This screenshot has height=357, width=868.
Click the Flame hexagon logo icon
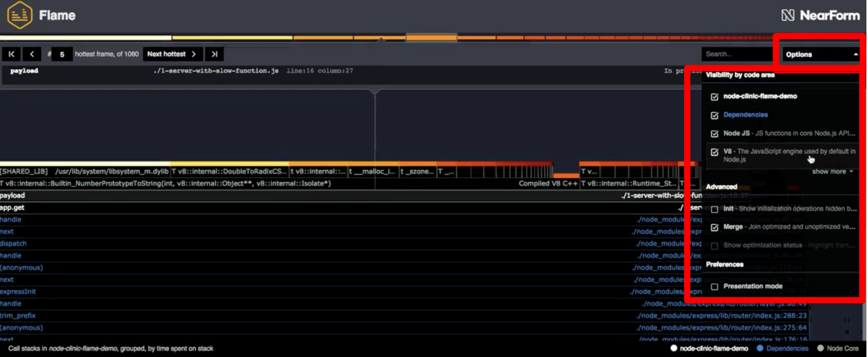pos(19,15)
